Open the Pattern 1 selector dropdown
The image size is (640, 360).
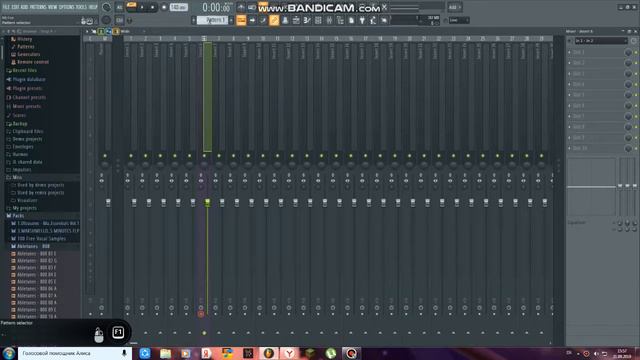(212, 20)
